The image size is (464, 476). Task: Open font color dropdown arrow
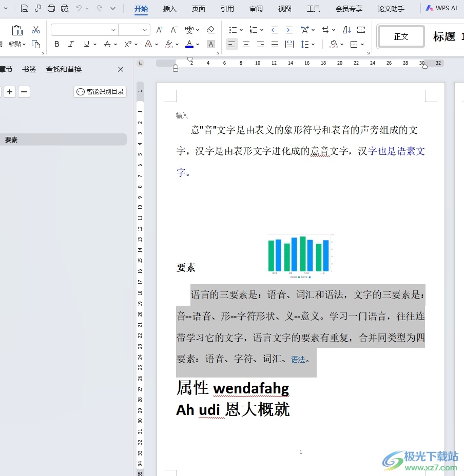198,44
